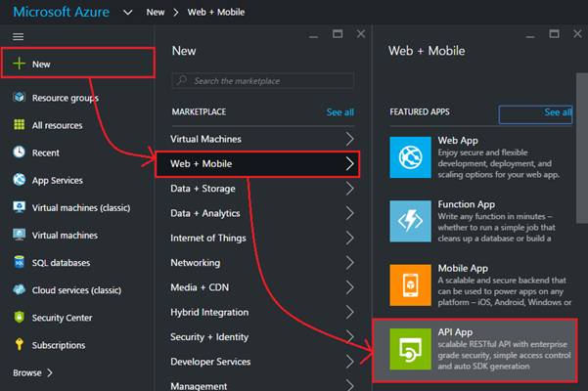Click the All resources grid icon
The width and height of the screenshot is (588, 391).
19,124
